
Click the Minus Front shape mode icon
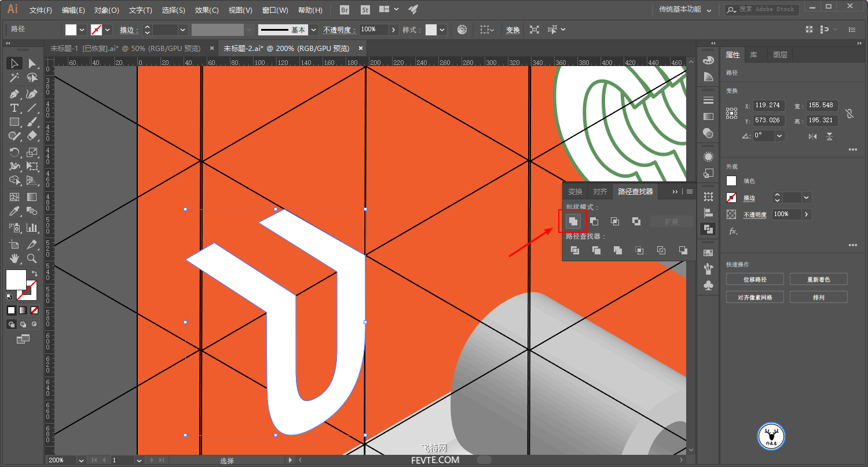[x=594, y=221]
